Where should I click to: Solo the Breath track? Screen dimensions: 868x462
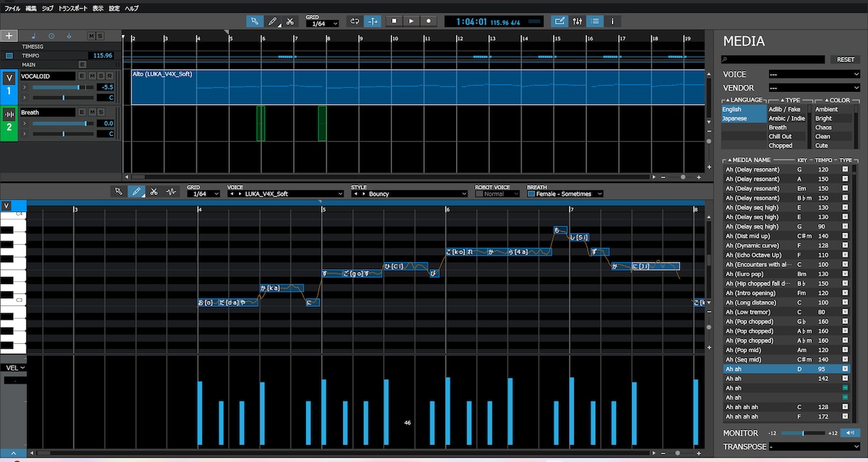pos(101,112)
